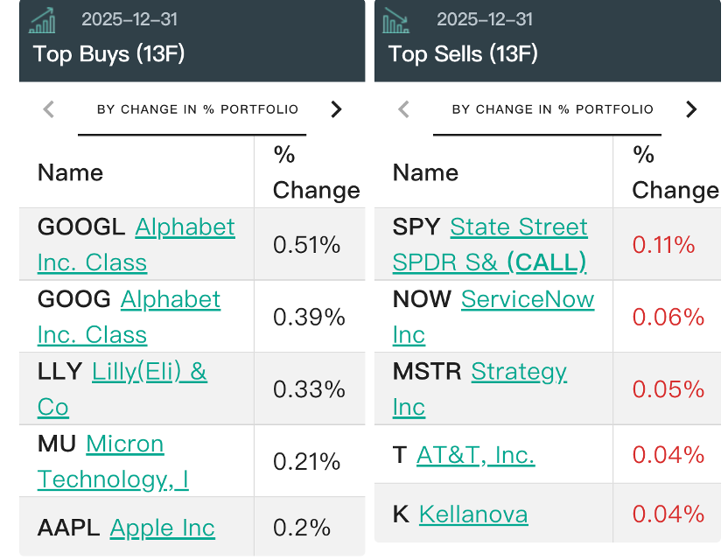
Task: Click the Top Sells 'Name' column header
Action: coord(425,172)
